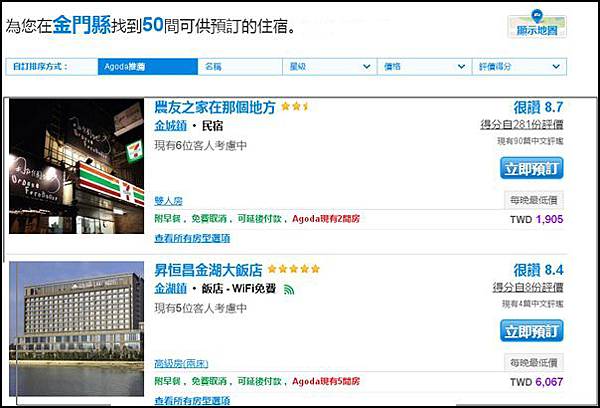Open the 得分自281份評價 reviews link
Viewport: 600px width, 408px height.
(522, 124)
